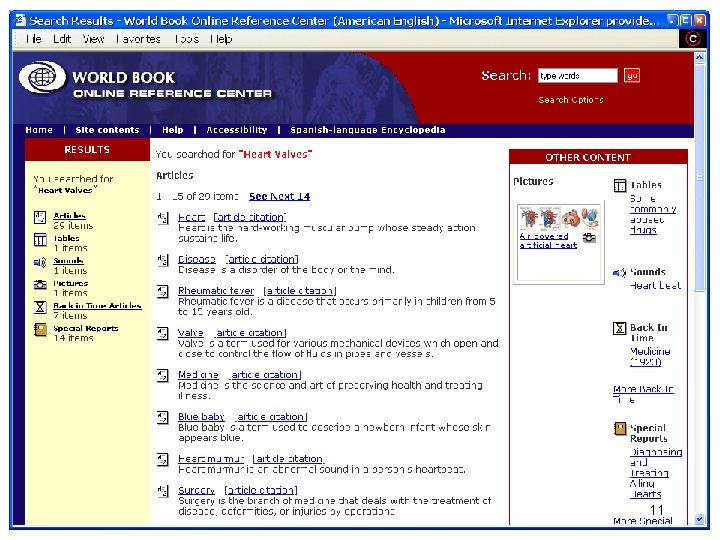Click the Special Reports book icon in Other Content

[x=620, y=428]
